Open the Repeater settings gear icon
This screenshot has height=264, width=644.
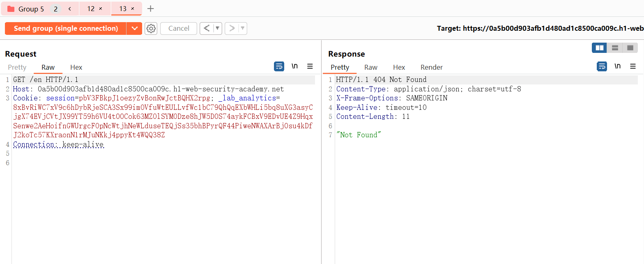151,28
